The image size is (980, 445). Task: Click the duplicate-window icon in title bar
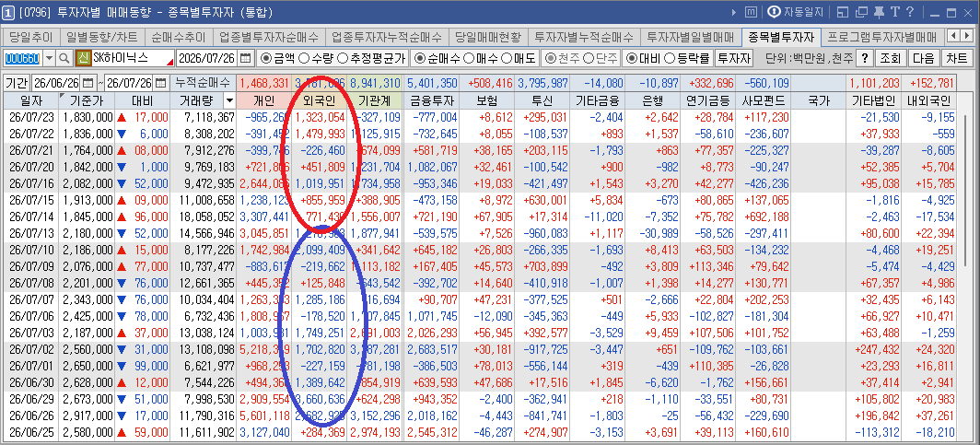pos(862,12)
